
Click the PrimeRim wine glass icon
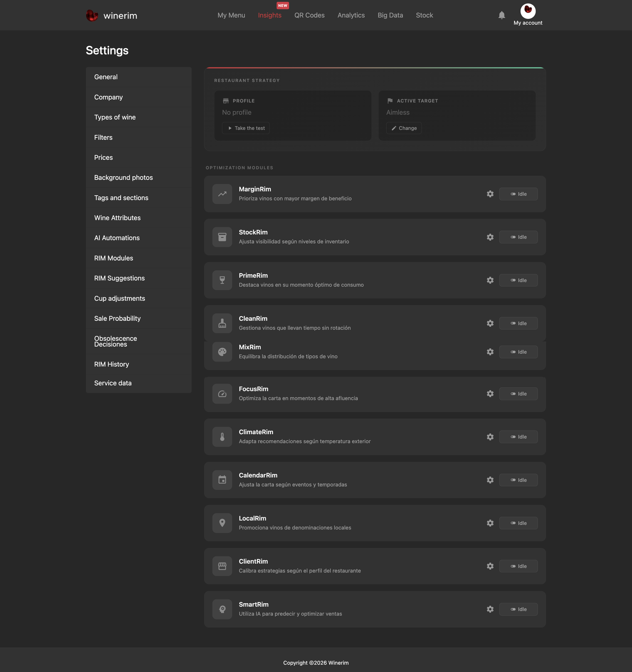222,280
